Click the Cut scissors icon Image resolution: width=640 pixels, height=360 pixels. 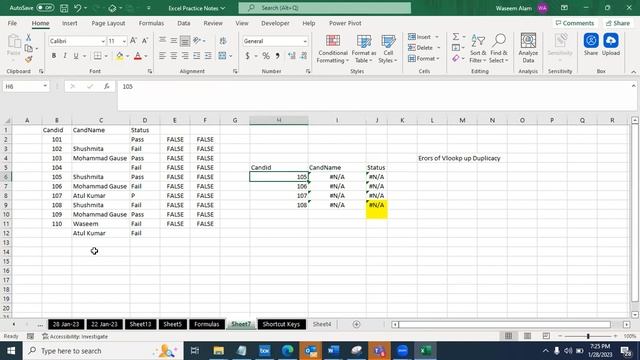click(x=29, y=38)
